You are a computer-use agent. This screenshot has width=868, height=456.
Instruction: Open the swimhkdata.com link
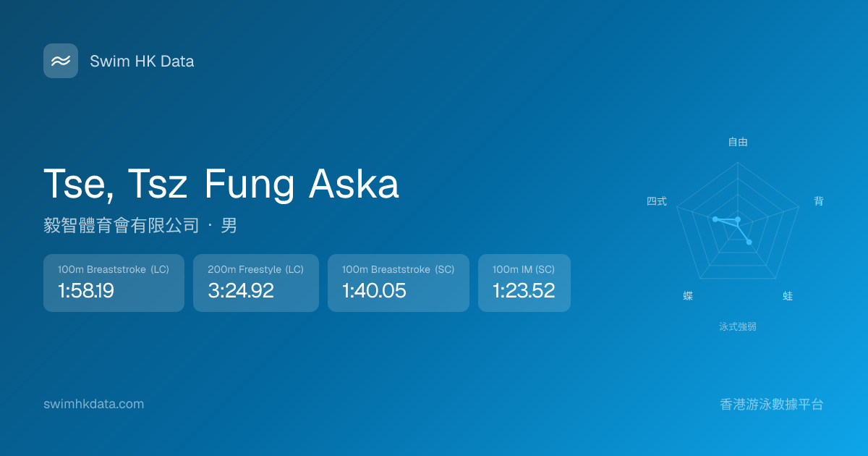pyautogui.click(x=93, y=404)
